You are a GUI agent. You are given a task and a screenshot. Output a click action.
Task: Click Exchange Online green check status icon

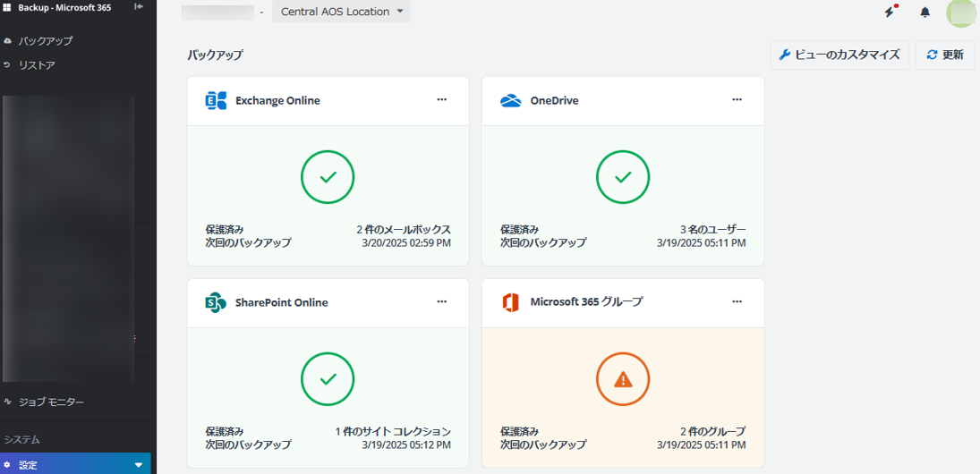328,177
